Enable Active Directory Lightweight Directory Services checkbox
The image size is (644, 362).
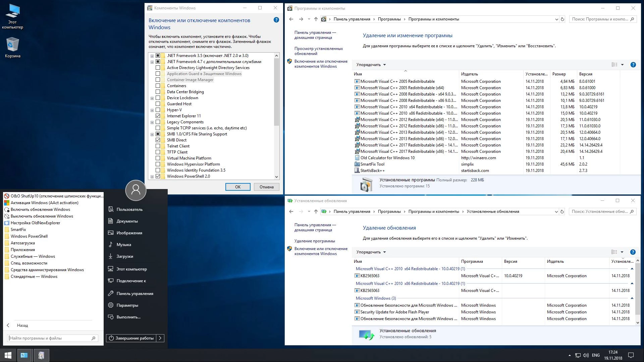point(158,68)
